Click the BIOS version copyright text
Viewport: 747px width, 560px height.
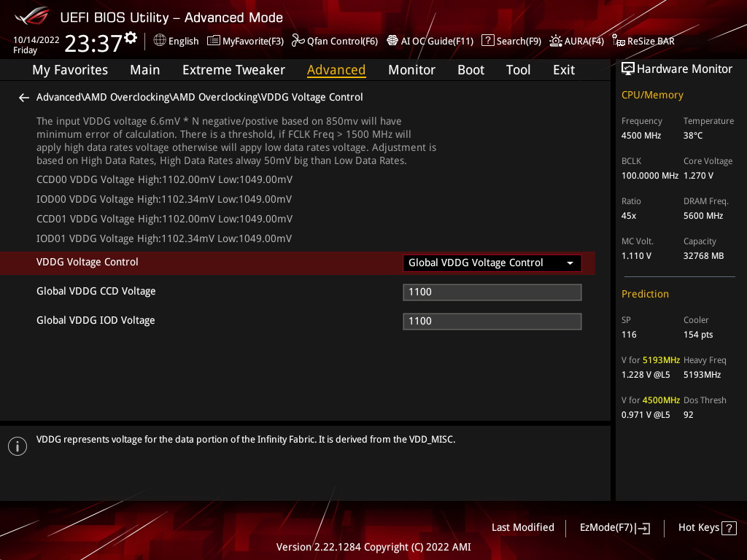(x=373, y=547)
